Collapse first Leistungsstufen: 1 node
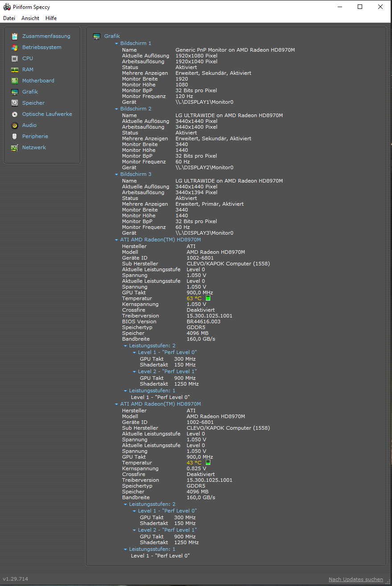This screenshot has width=392, height=586. [126, 391]
